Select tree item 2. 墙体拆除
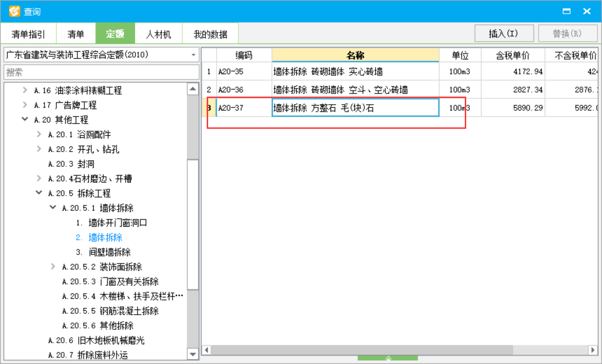Viewport: 602px width, 364px height. (99, 238)
